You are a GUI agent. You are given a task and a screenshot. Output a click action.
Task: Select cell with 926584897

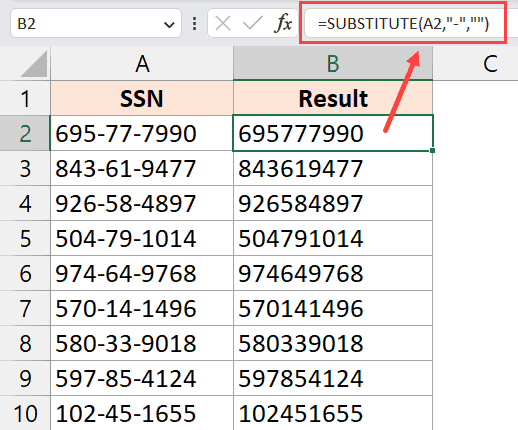point(333,203)
